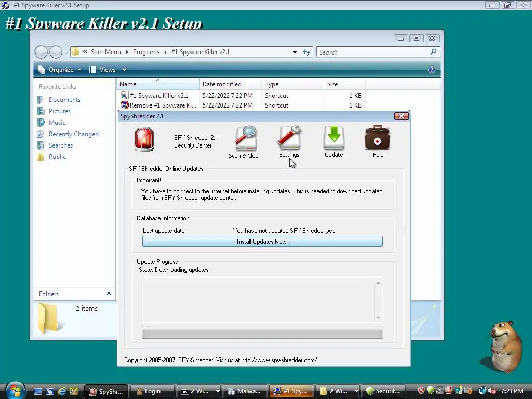532x399 pixels.
Task: Click red SpyShredder tray icon
Action: [449, 391]
